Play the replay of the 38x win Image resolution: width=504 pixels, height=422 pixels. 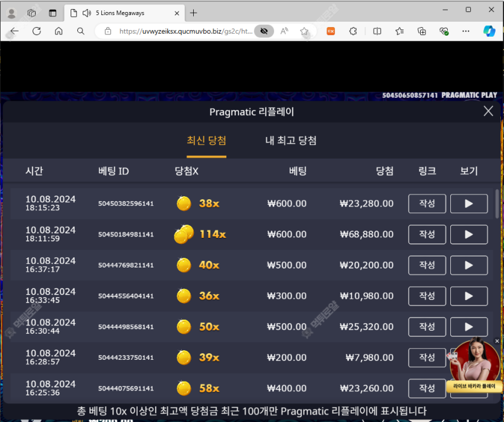[x=469, y=203]
